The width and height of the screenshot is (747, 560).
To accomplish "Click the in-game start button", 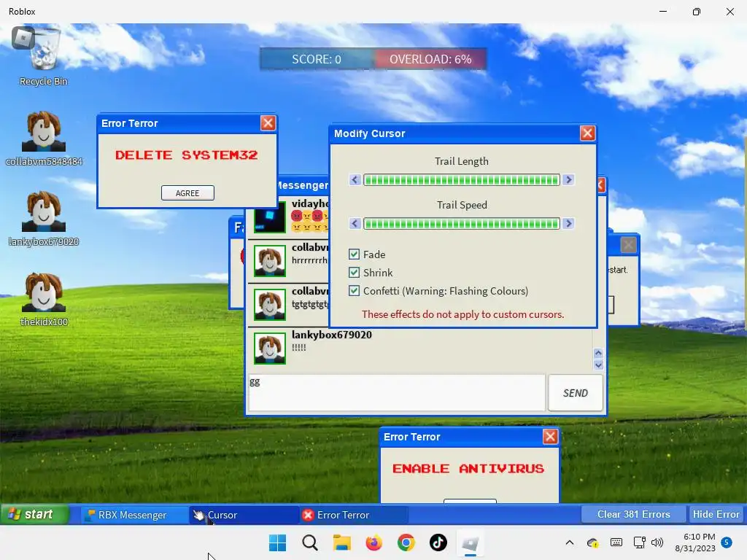I will tap(35, 514).
